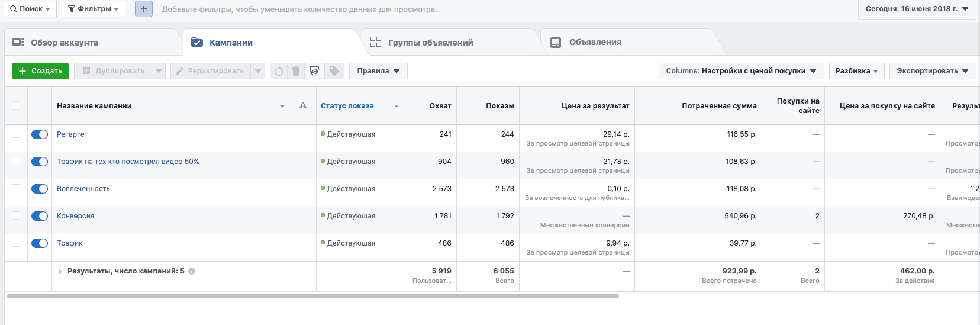Expand the campaign results summary row arrow
The image size is (980, 325).
pos(60,272)
